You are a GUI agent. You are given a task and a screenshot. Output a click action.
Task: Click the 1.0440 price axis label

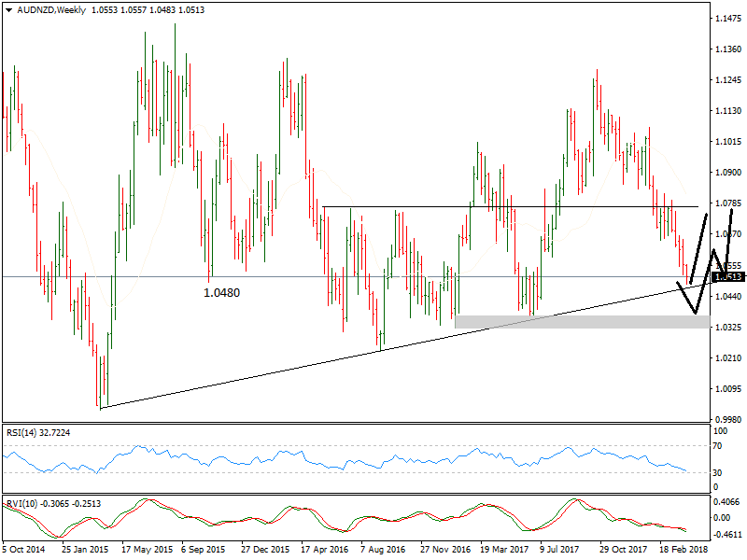coord(728,296)
